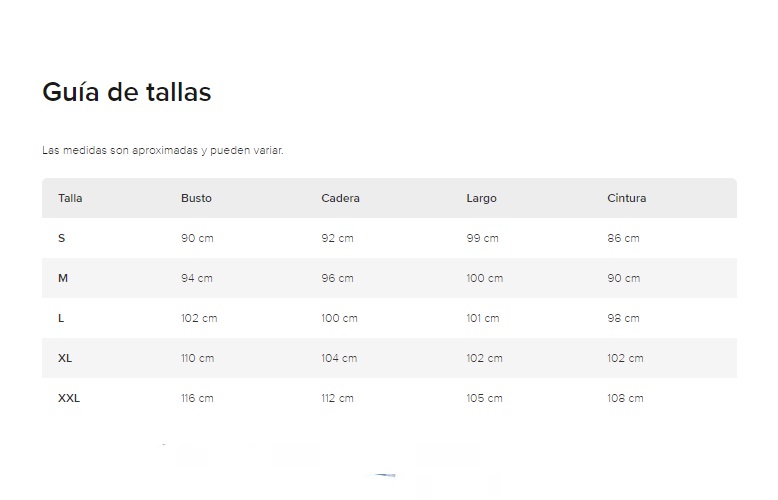The image size is (778, 500).
Task: Click the Largo column header
Action: coord(481,198)
